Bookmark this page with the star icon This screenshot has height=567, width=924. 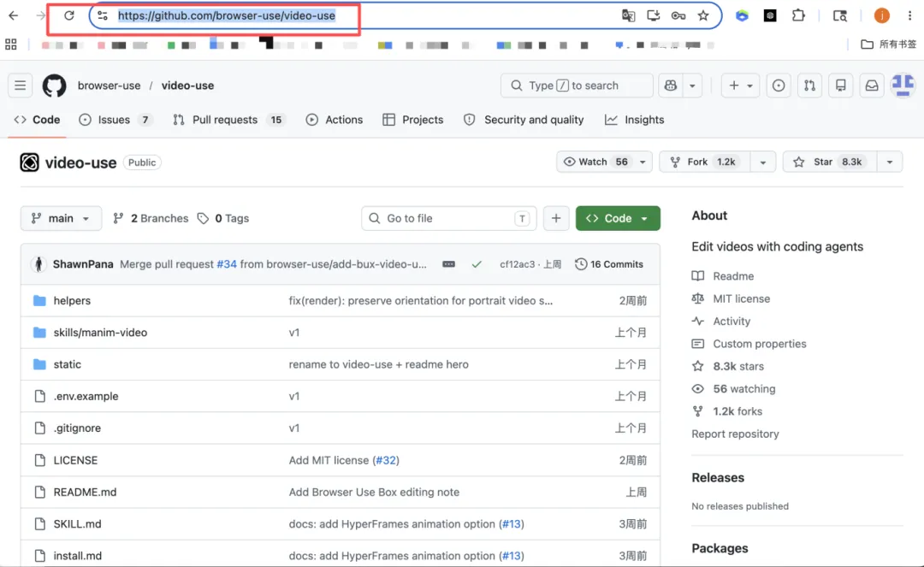click(x=703, y=16)
